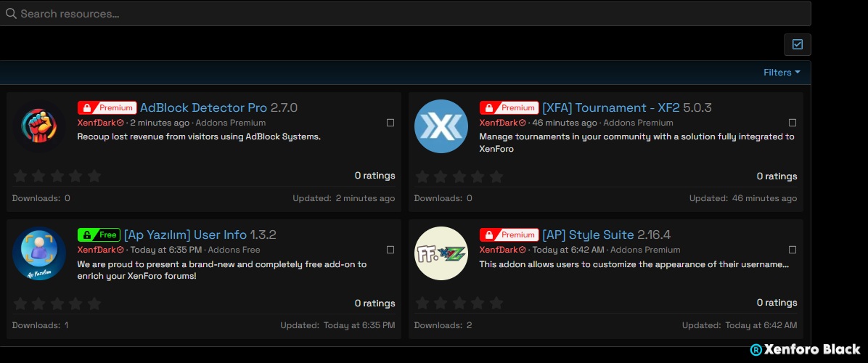Open [XFA] Tournament - XF2 title link

tap(610, 108)
